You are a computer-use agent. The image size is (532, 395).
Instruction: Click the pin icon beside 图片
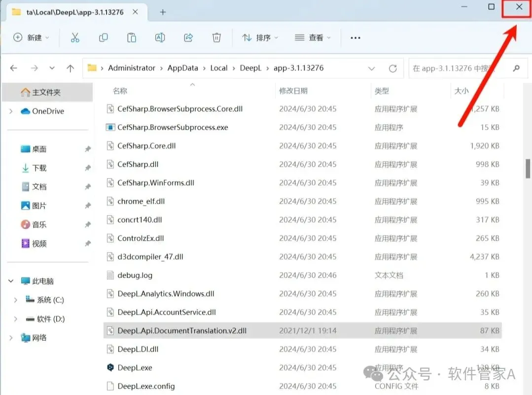[x=88, y=206]
